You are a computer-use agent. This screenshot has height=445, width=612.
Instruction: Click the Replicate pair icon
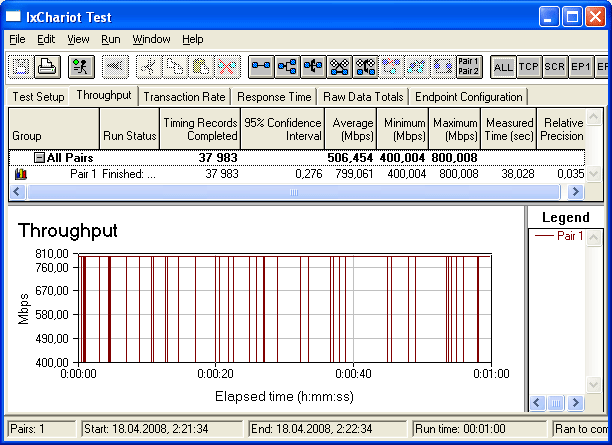[391, 67]
